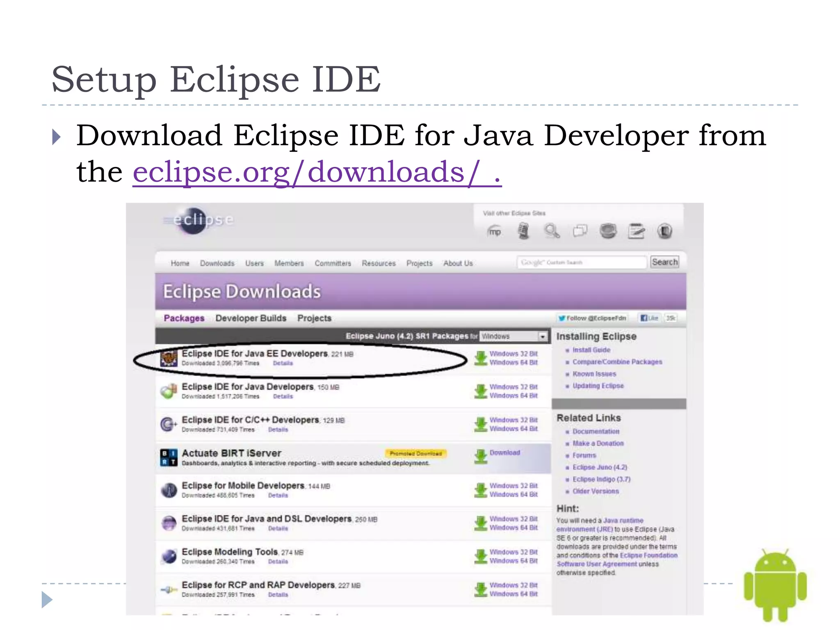Open the Older Versions link
840x630 pixels.
[x=596, y=491]
